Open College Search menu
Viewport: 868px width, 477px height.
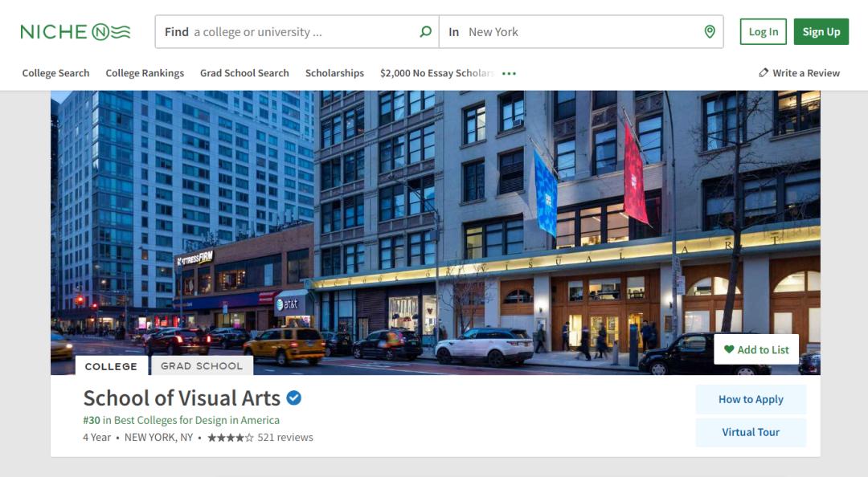pyautogui.click(x=56, y=73)
